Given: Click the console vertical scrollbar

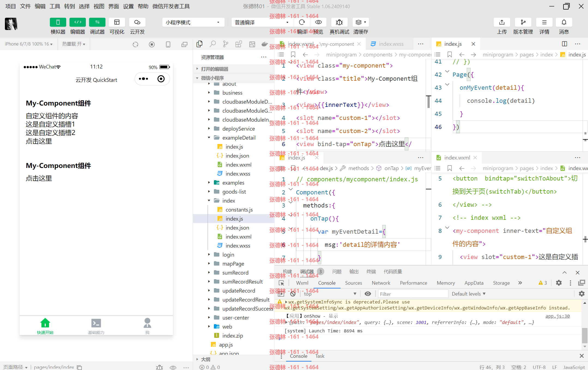Looking at the screenshot, I should click(x=584, y=335).
